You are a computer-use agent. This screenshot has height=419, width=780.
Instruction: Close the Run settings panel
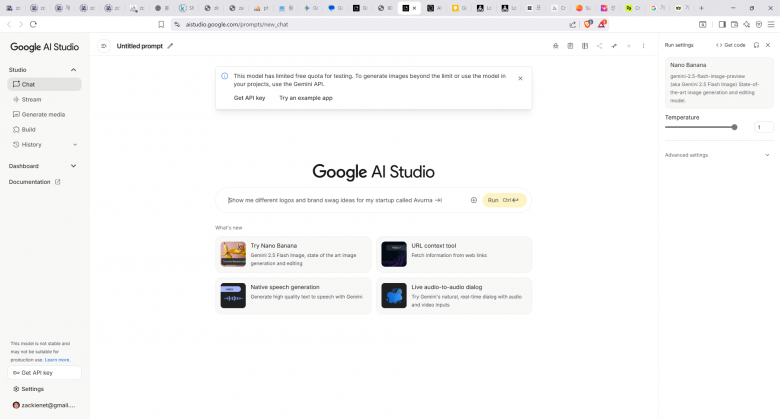[x=768, y=45]
